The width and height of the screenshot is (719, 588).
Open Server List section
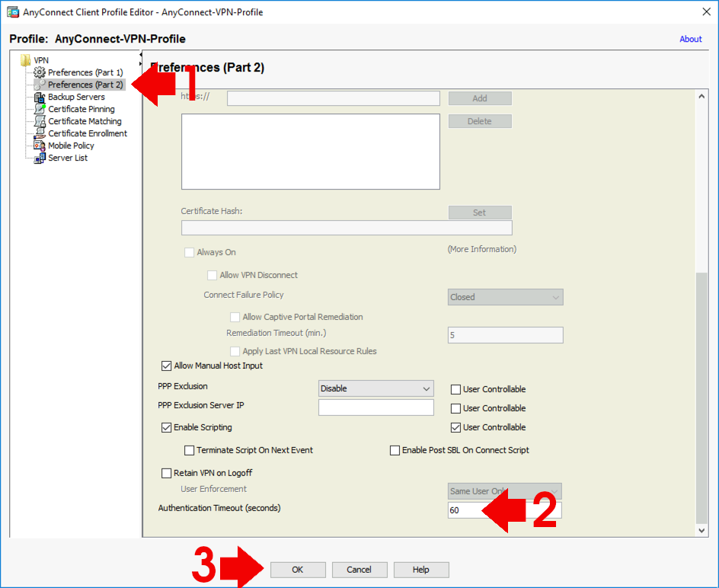[68, 158]
